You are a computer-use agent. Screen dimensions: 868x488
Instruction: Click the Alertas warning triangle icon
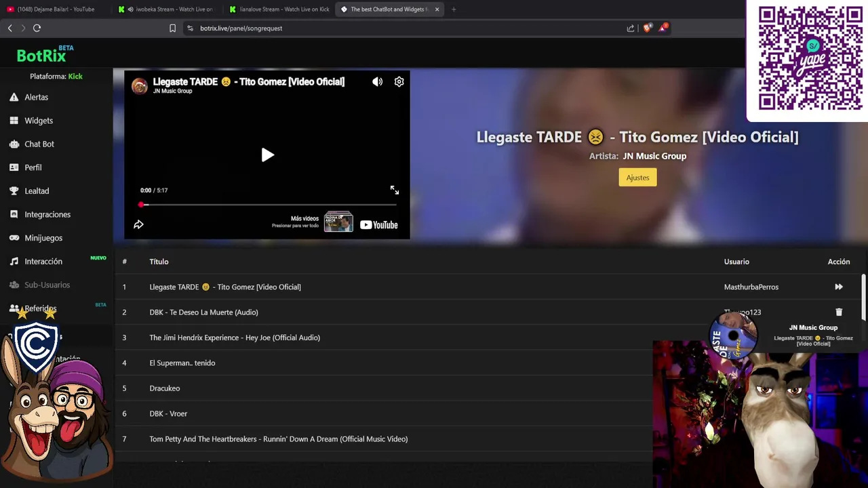tap(14, 97)
